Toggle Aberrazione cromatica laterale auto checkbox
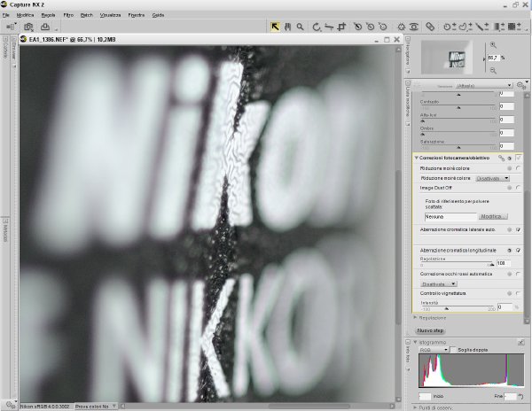Screen dimensions: 532x411 pyautogui.click(x=518, y=229)
